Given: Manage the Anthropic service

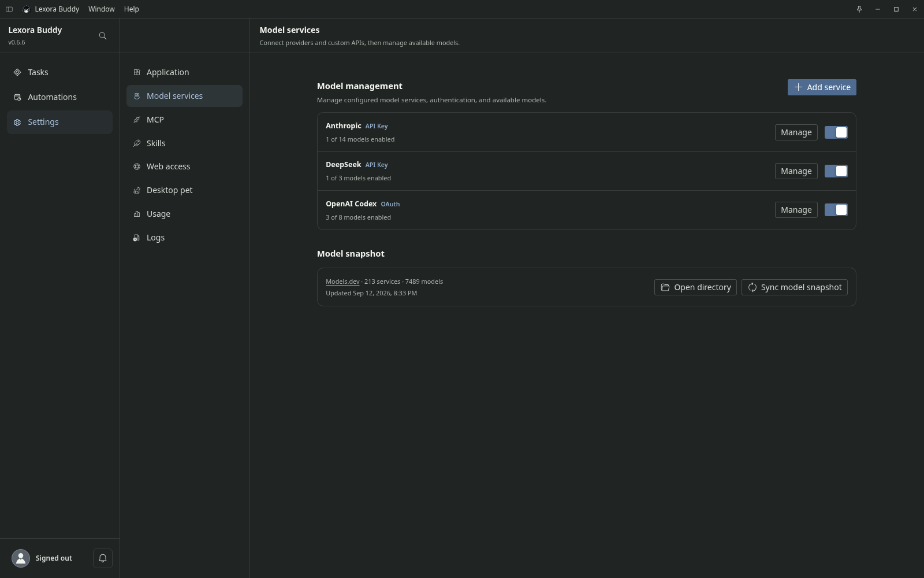Looking at the screenshot, I should click(x=796, y=132).
